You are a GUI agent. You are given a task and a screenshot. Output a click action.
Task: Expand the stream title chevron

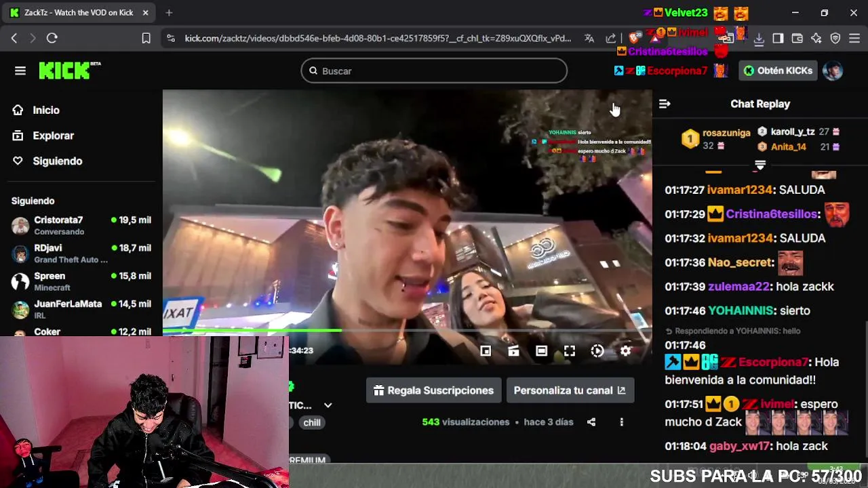point(328,405)
